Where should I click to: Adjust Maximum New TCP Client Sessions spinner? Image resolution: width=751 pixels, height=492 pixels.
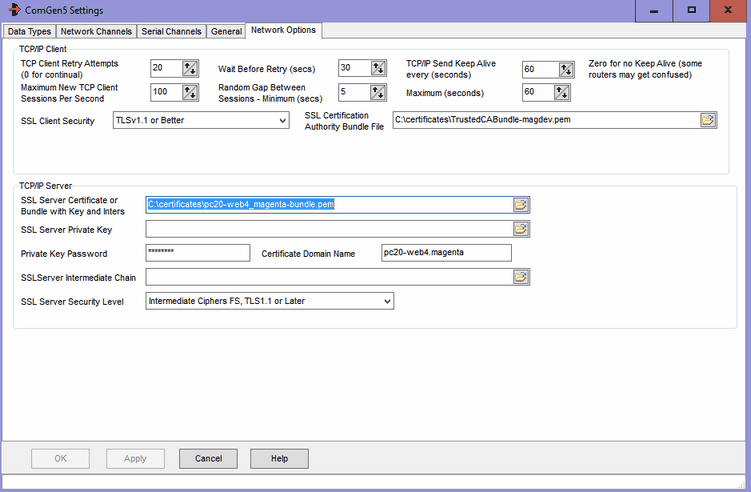tap(190, 92)
